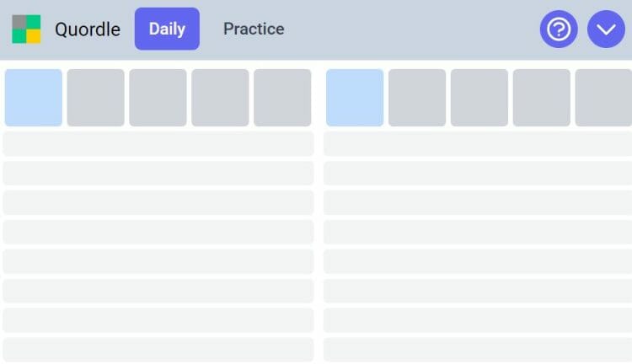The image size is (632, 364).
Task: Select fifth tile in left board's top row
Action: pos(282,98)
